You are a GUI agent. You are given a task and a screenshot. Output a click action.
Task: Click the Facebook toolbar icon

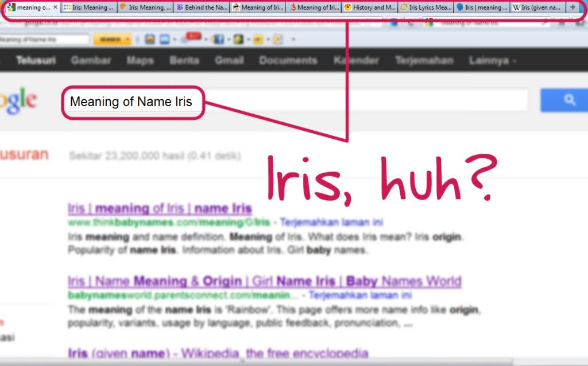[218, 39]
